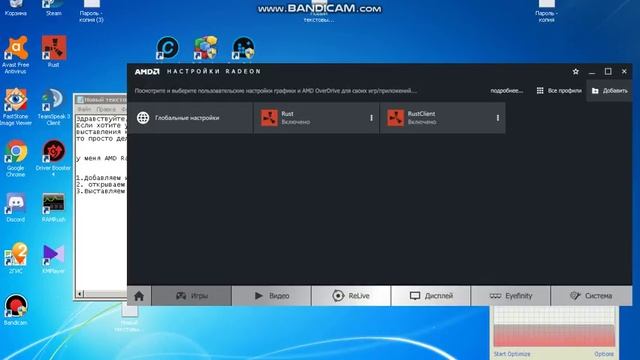Click the star icon in the Radeon title bar
Screen dimensions: 640x360
click(576, 71)
